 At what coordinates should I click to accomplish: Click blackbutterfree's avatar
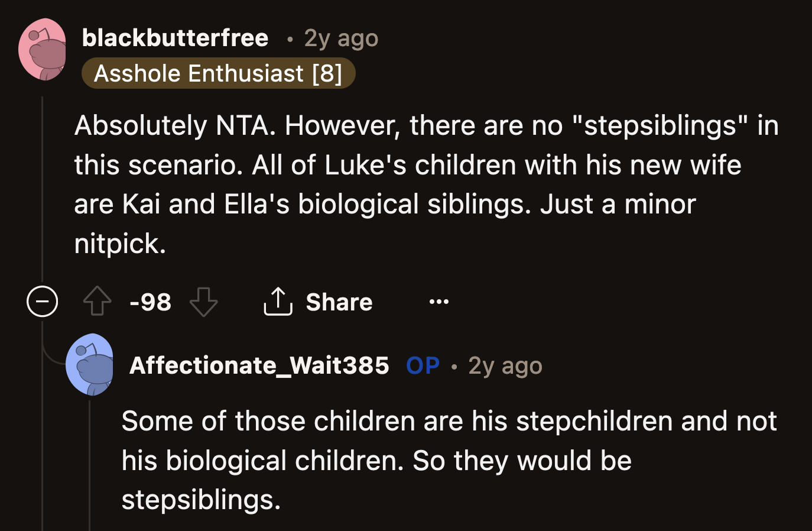point(42,49)
